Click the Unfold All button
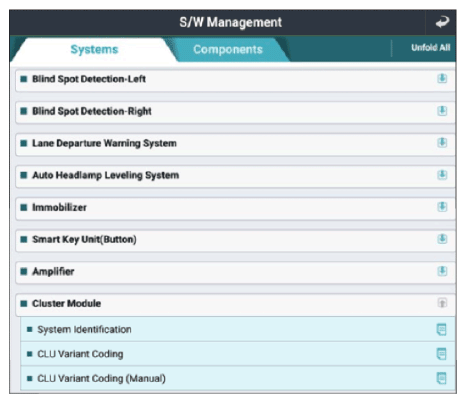The width and height of the screenshot is (466, 403). [430, 48]
